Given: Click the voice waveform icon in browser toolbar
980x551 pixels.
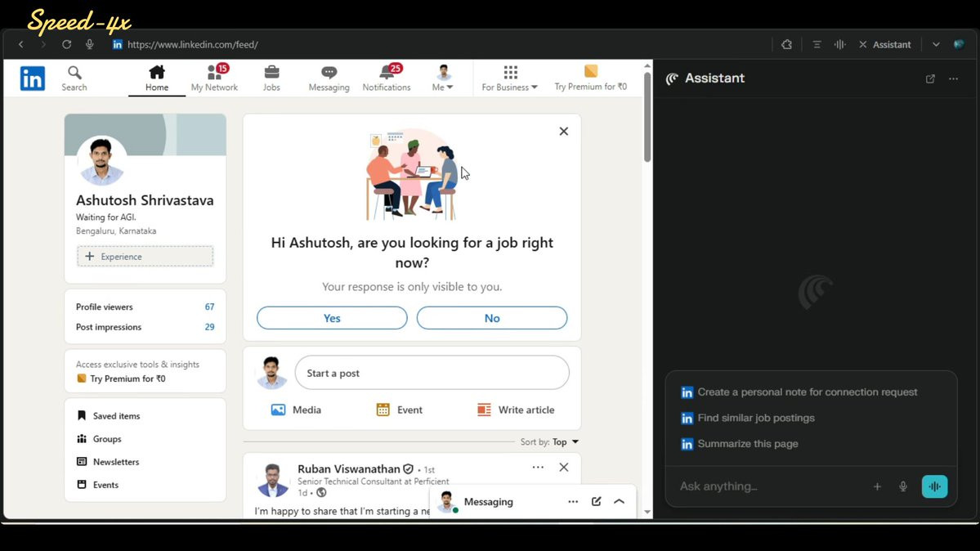Looking at the screenshot, I should [x=840, y=44].
